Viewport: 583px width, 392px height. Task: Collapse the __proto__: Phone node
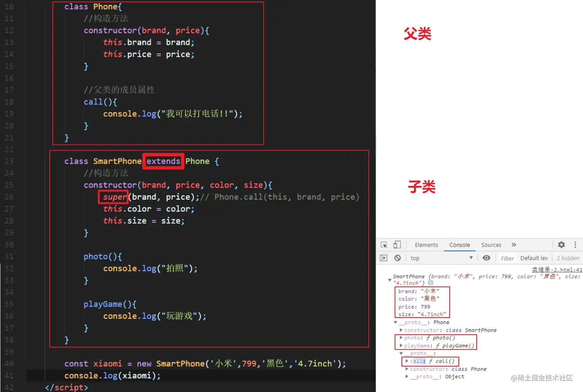point(396,322)
